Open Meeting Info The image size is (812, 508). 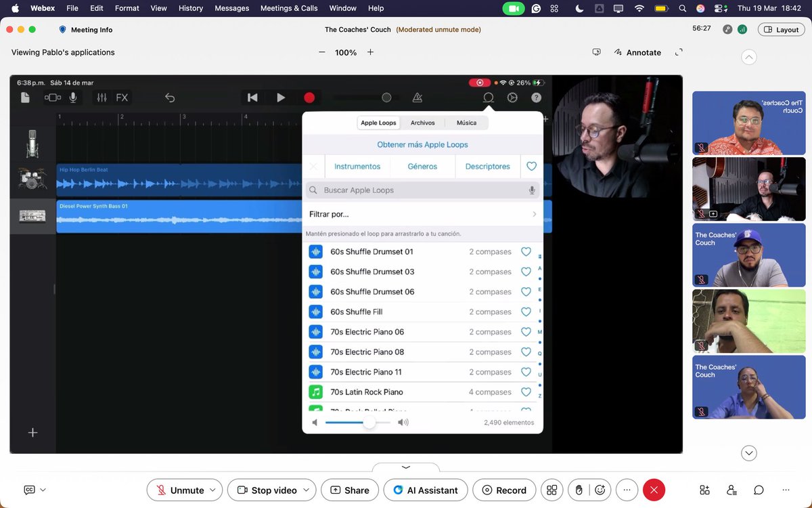coord(85,30)
